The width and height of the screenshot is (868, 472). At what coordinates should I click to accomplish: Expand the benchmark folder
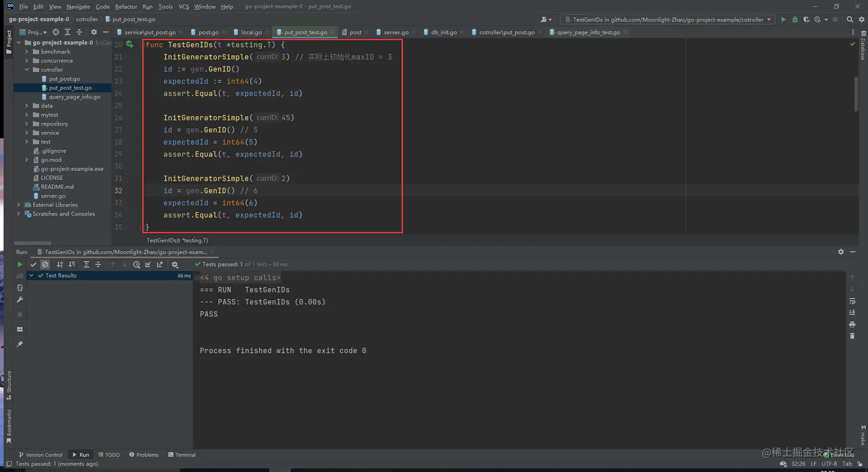pyautogui.click(x=27, y=52)
